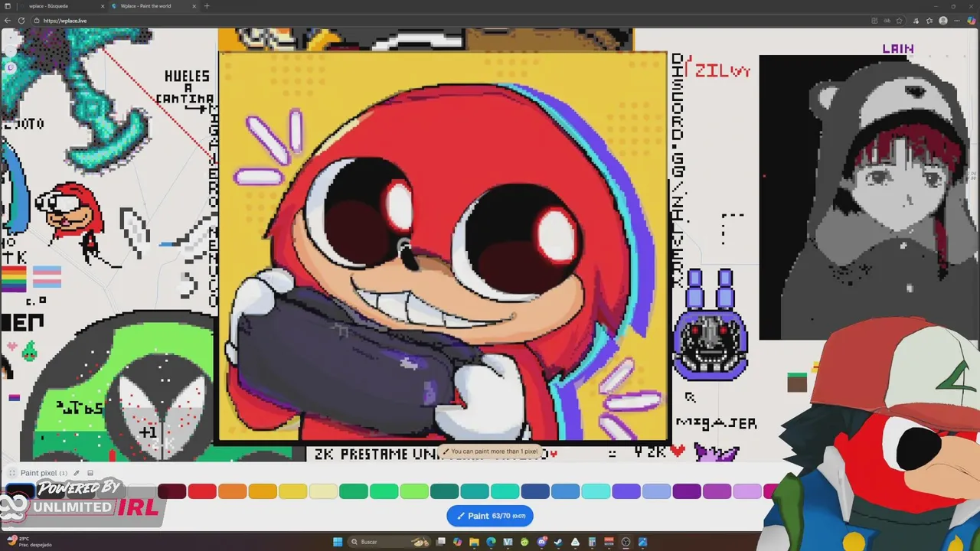
Task: Open the Windows Start menu
Action: tap(338, 542)
